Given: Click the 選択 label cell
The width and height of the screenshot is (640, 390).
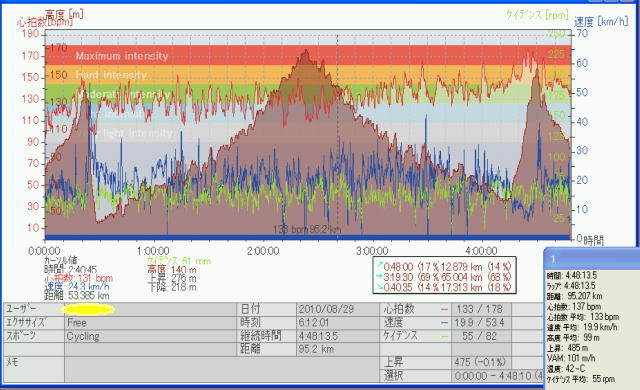Looking at the screenshot, I should coord(393,376).
